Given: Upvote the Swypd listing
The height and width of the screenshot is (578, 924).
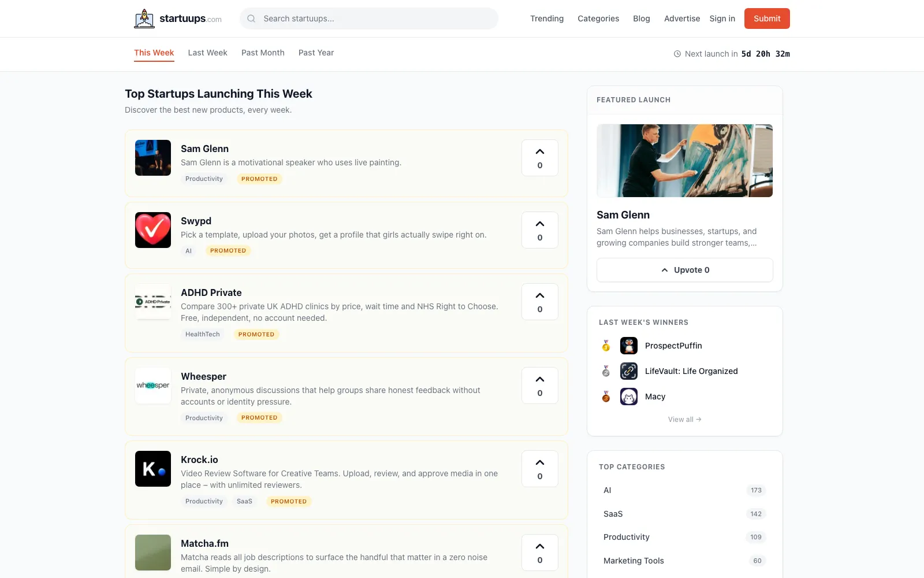Looking at the screenshot, I should pyautogui.click(x=540, y=230).
